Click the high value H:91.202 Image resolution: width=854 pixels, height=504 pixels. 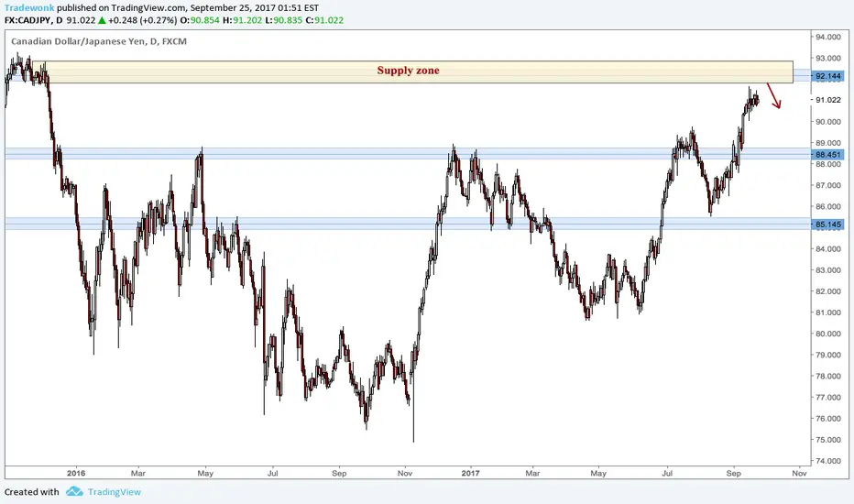click(x=242, y=20)
